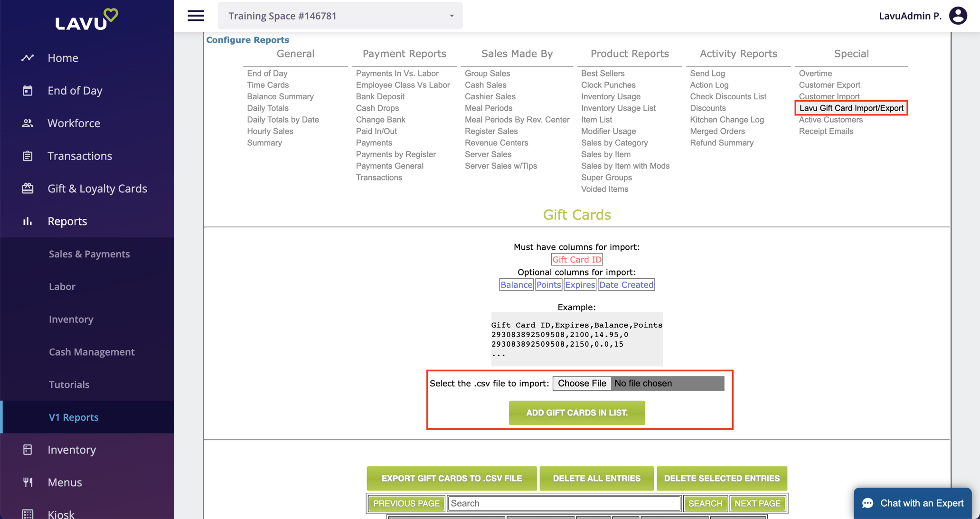Open Gift & Loyalty Cards section
The height and width of the screenshot is (519, 980).
tap(97, 188)
